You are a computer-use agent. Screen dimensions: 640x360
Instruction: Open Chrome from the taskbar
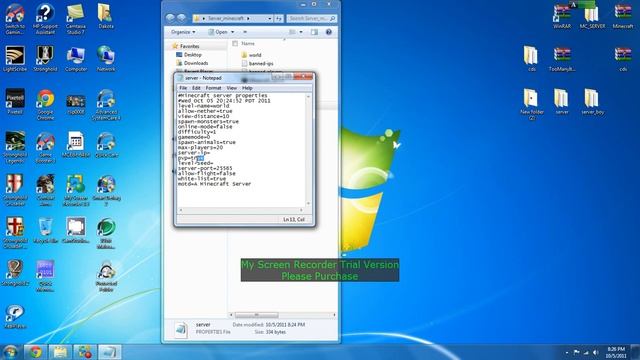[x=35, y=352]
